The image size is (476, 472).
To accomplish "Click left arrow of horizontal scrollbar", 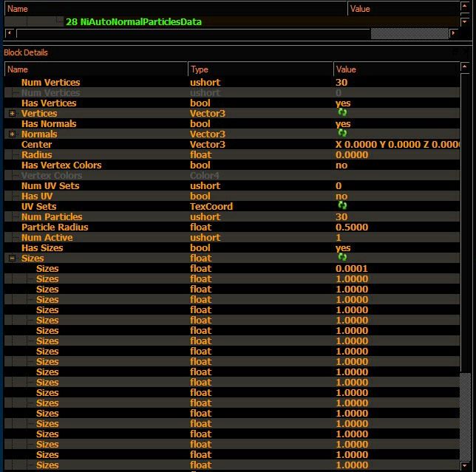I will click(x=10, y=33).
